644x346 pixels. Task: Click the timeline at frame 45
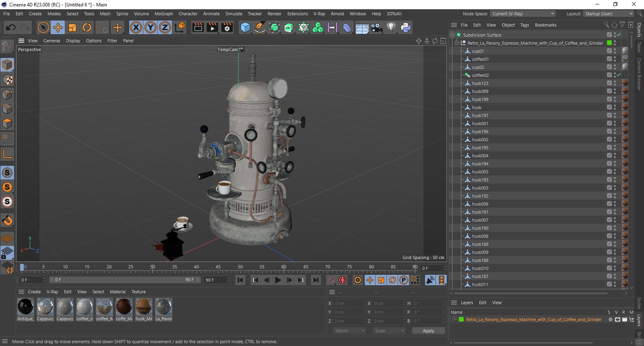click(218, 267)
